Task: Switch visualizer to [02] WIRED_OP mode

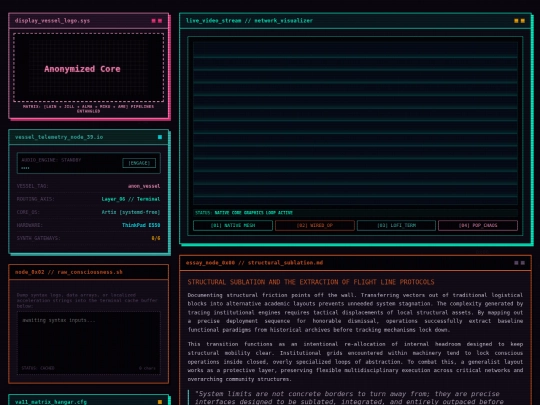Action: [315, 226]
